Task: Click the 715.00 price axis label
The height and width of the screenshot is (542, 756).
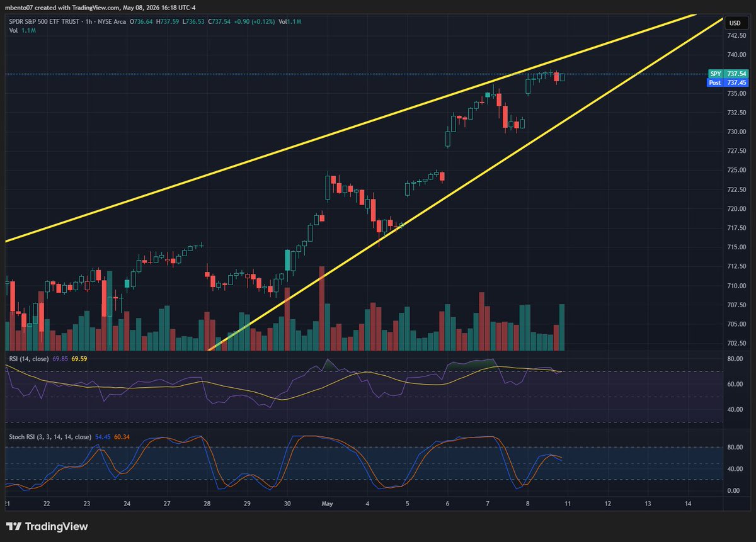Action: 736,247
